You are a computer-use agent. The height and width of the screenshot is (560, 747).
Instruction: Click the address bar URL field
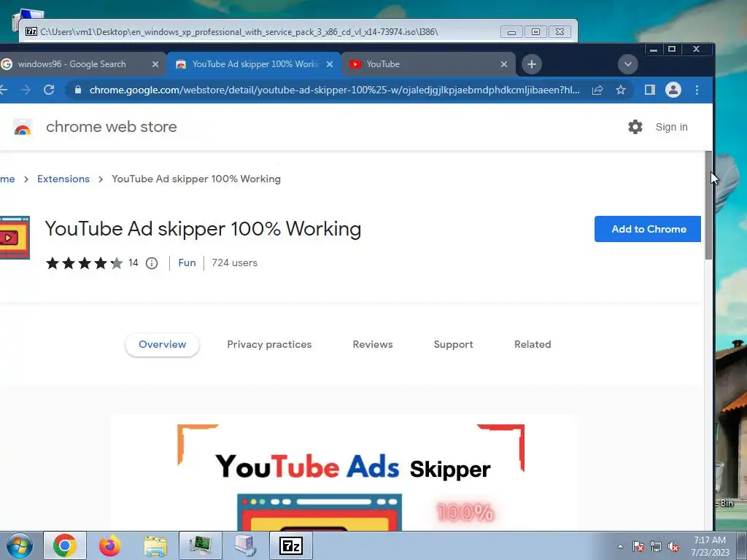[x=334, y=90]
